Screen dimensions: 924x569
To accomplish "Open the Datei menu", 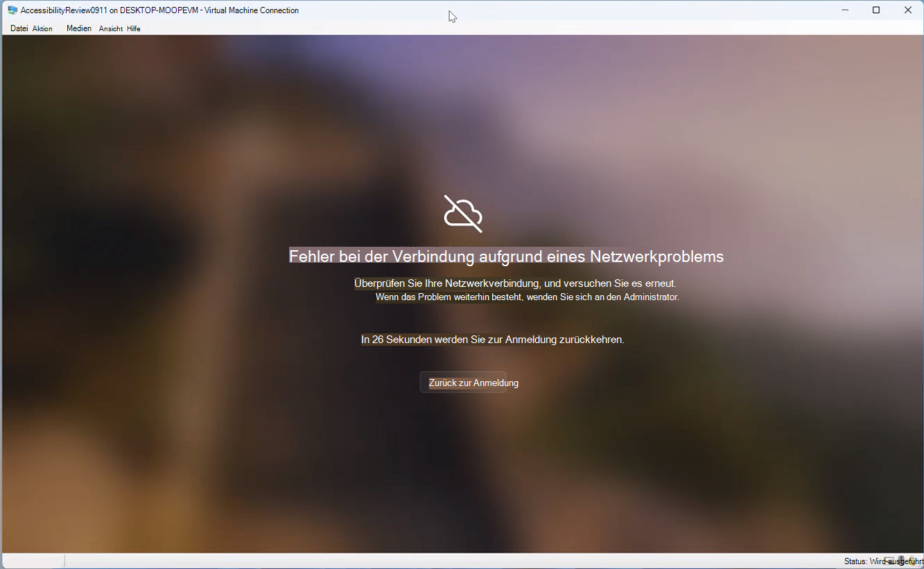I will click(x=19, y=28).
